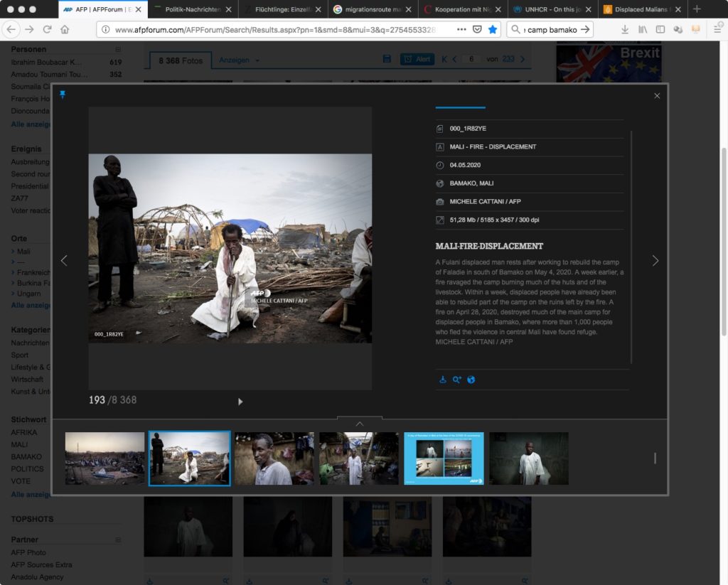The height and width of the screenshot is (585, 728).
Task: Close the photo detail overlay
Action: [x=657, y=96]
